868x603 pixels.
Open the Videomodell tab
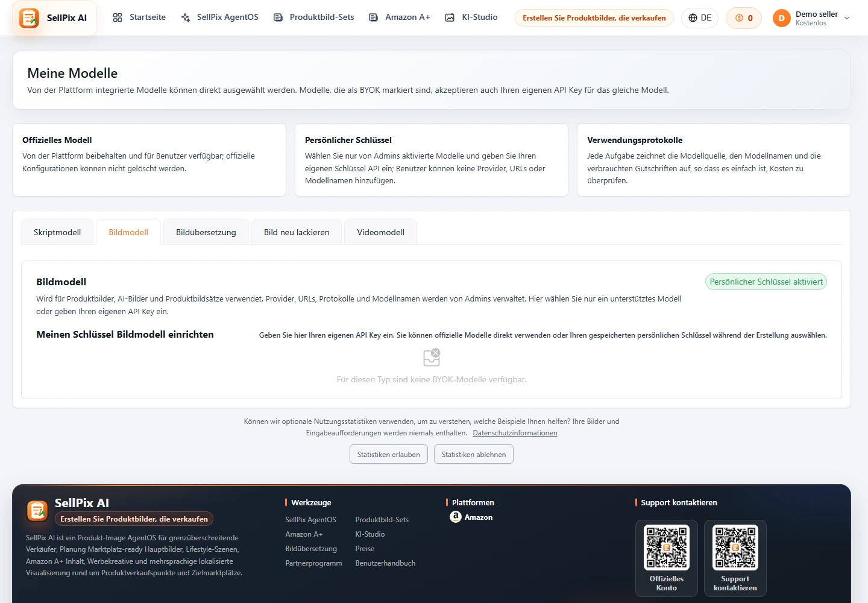(x=381, y=232)
